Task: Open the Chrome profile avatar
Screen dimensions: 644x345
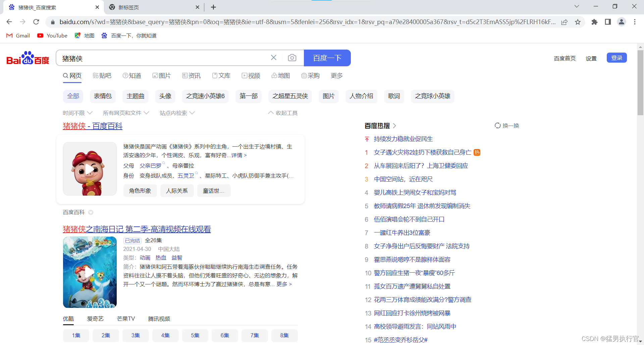Action: click(x=621, y=22)
